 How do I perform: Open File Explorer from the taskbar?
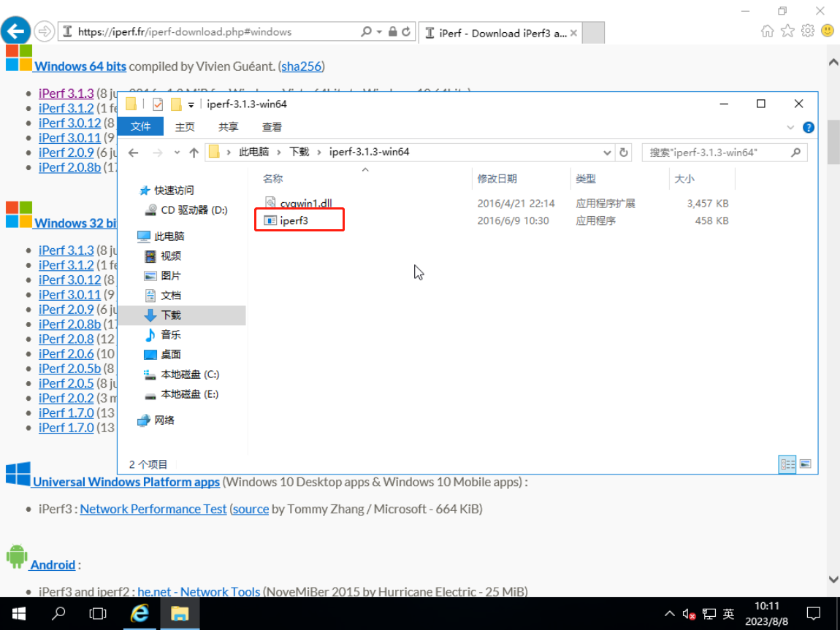180,614
